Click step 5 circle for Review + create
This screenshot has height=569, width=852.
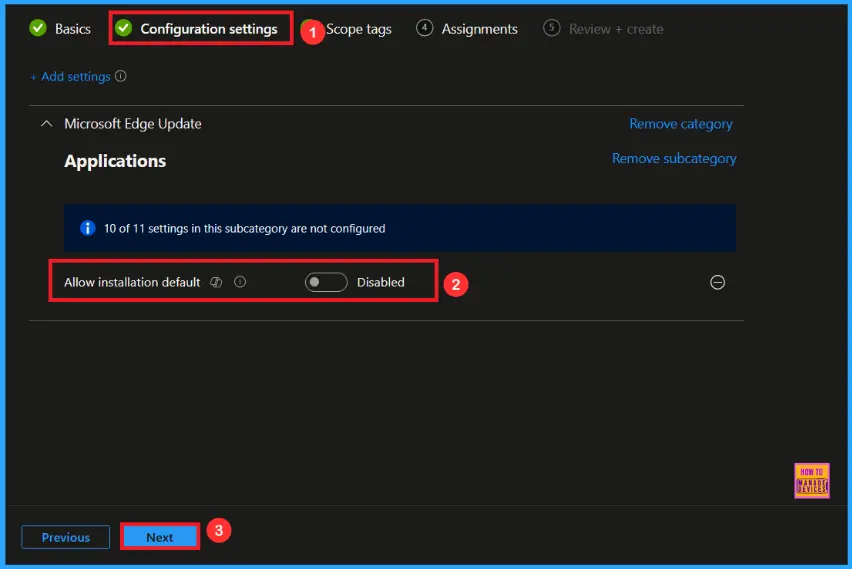(552, 28)
